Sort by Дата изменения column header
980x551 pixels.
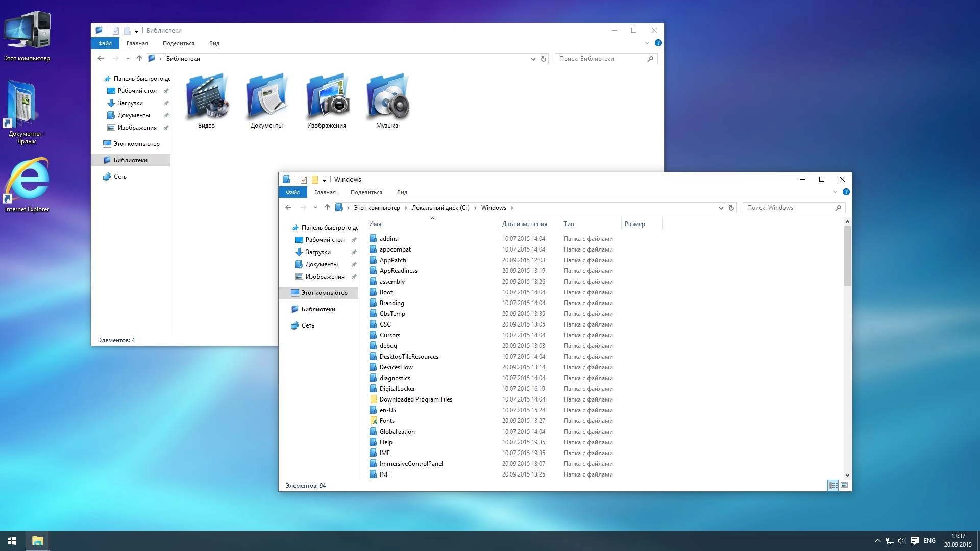pyautogui.click(x=529, y=224)
